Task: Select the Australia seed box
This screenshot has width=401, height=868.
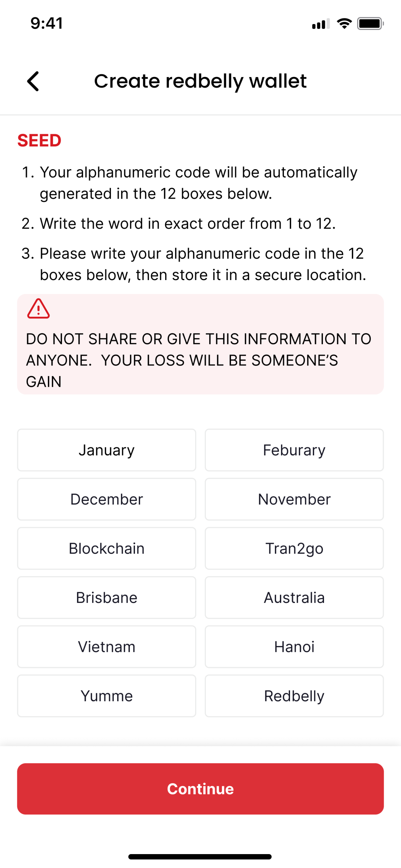Action: 294,597
